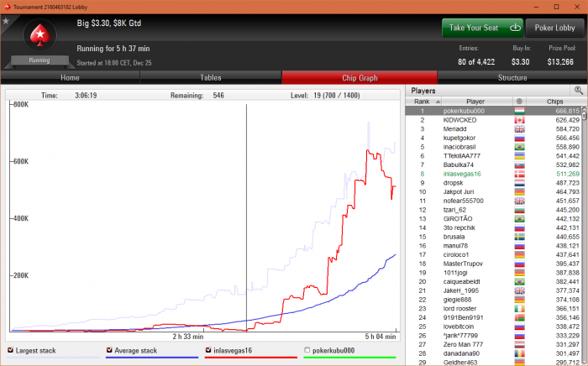
Task: Click the Denmark flag next to inlasvegas16
Action: tap(519, 174)
